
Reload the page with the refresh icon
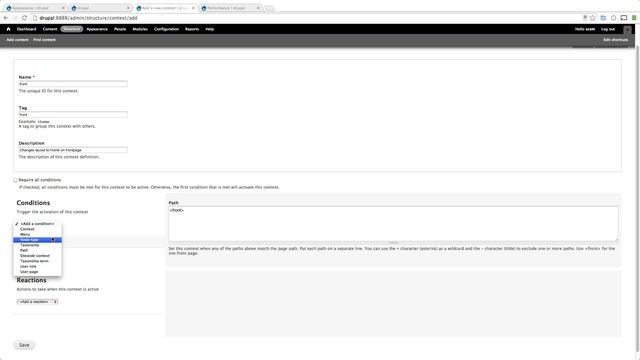[x=24, y=18]
